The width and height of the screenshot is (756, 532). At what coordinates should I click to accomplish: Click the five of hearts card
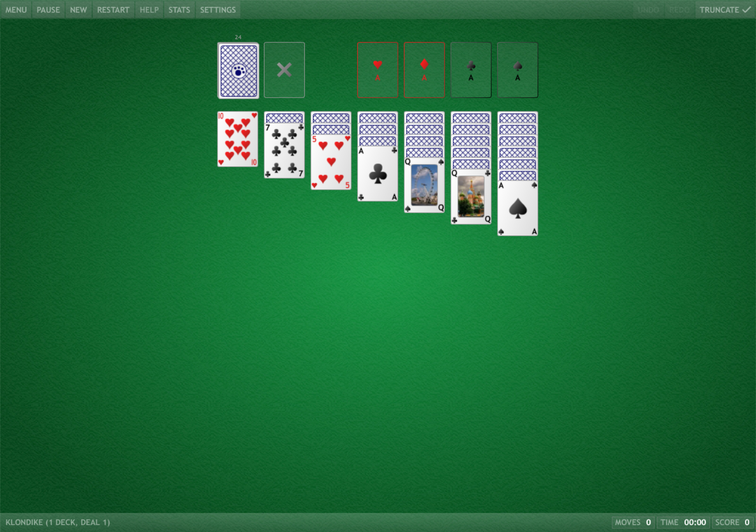pos(331,163)
